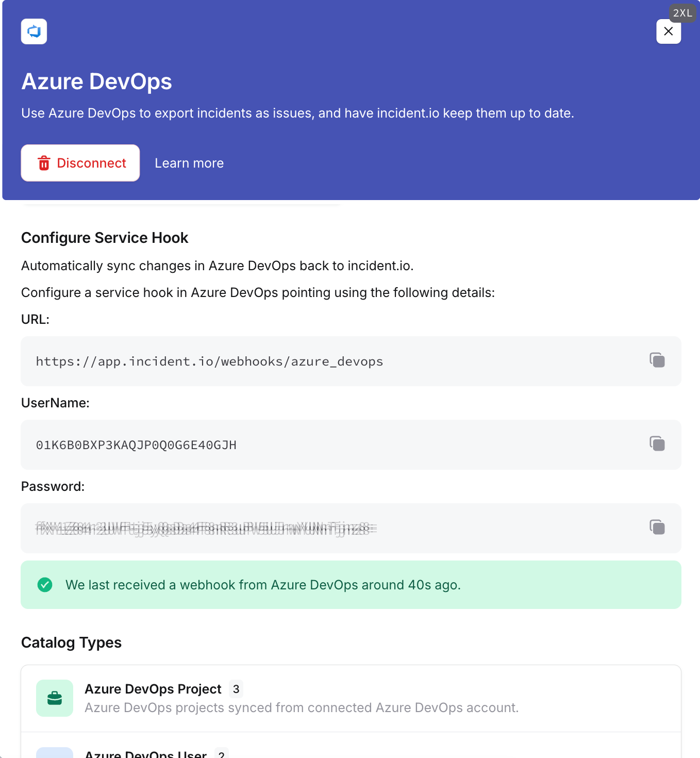Click the Azure DevOps logo icon
This screenshot has height=758, width=700.
[34, 31]
